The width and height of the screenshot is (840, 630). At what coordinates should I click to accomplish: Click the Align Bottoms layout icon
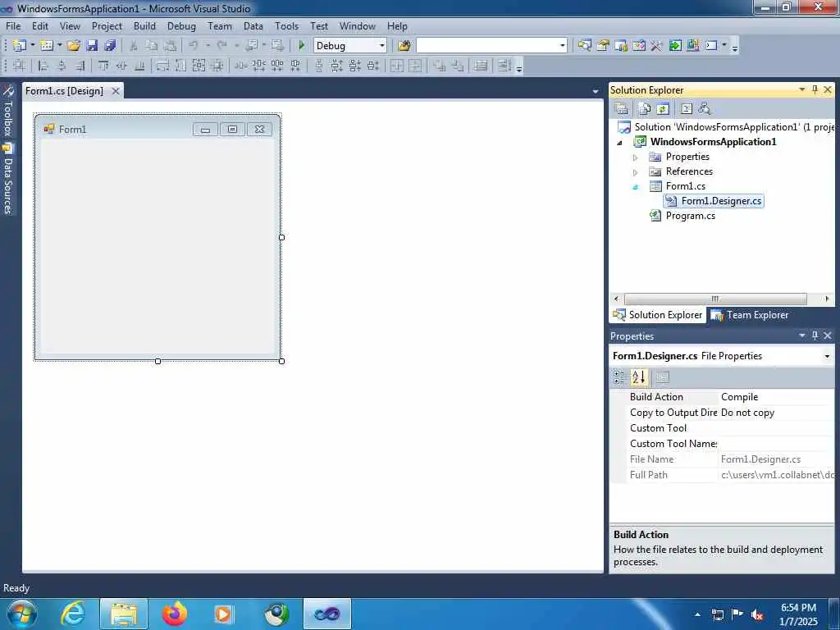(139, 66)
